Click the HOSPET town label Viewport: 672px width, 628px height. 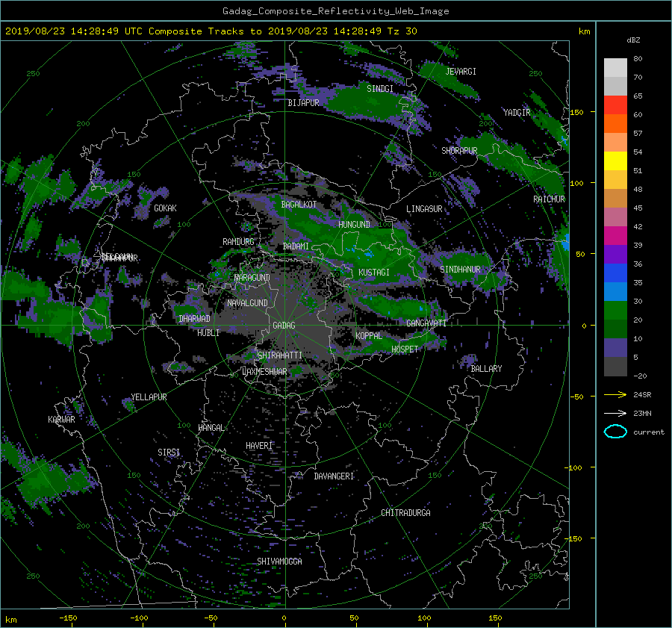pos(405,349)
